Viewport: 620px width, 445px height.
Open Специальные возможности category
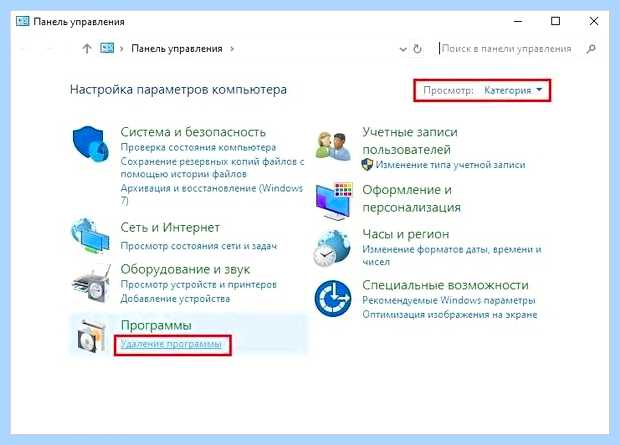pos(445,285)
